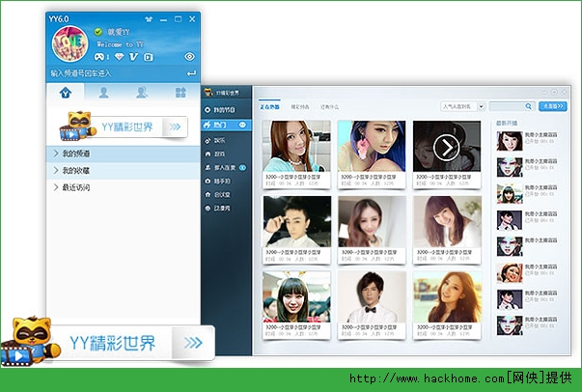This screenshot has height=392, width=582.
Task: Click the username 就爱YY
Action: [119, 32]
